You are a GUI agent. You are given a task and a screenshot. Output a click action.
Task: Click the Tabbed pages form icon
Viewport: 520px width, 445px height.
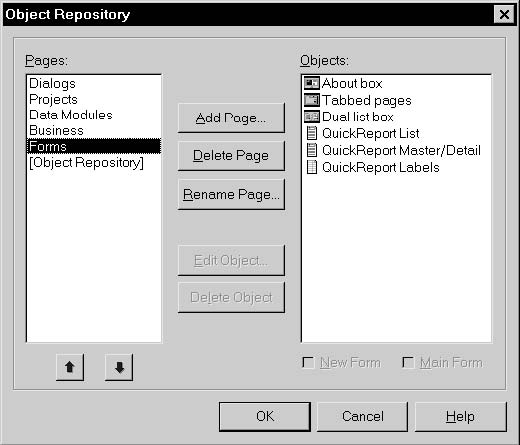[312, 100]
